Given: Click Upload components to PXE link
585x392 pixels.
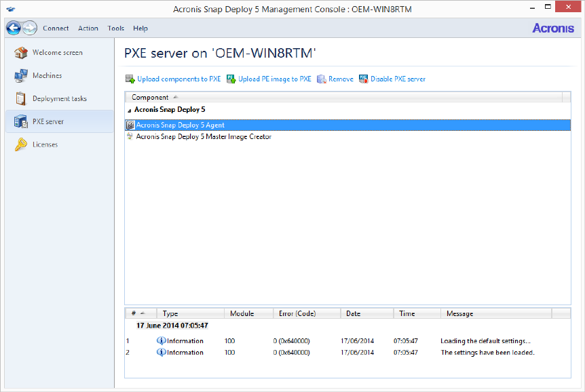Looking at the screenshot, I should point(179,79).
